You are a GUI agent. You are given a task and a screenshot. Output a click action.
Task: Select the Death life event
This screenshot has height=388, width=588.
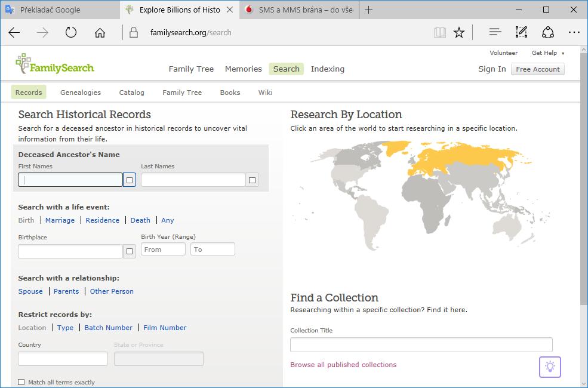pos(140,220)
